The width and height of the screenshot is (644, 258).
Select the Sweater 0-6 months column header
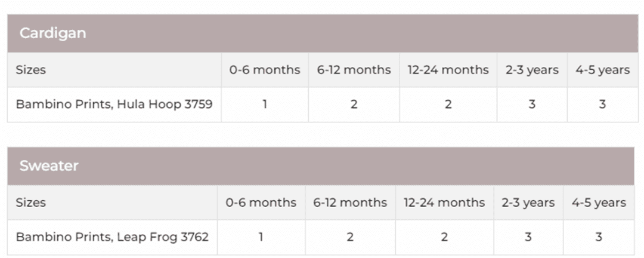pos(261,202)
